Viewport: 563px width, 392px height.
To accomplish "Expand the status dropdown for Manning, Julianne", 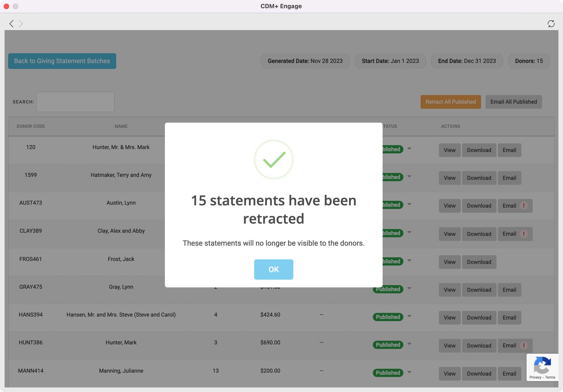I will 409,372.
